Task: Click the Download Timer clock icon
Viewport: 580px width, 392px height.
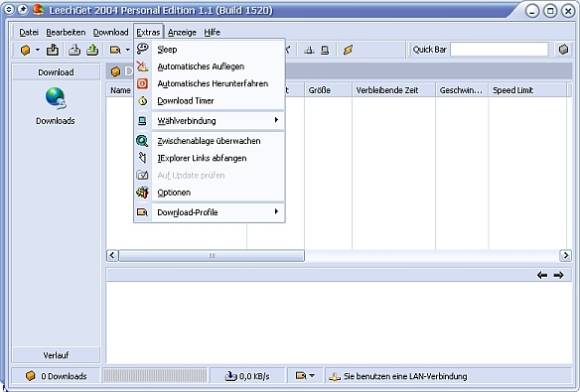Action: click(142, 101)
